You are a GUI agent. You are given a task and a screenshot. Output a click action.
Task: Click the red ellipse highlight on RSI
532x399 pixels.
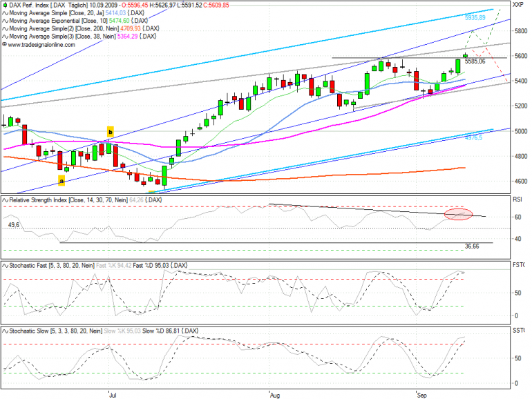(458, 214)
